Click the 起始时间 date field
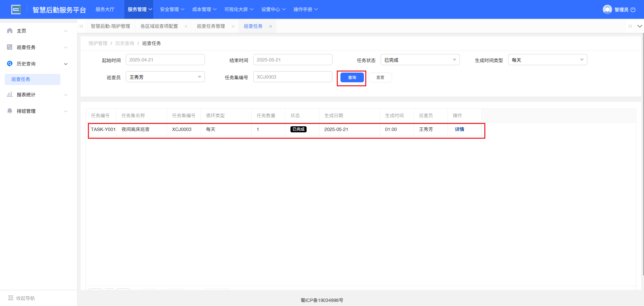 165,60
